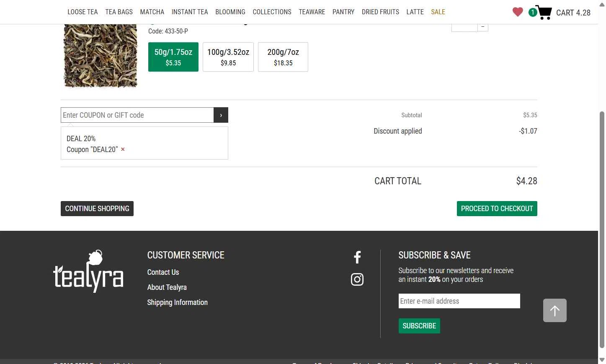Open the TEA BAGS menu

(x=119, y=12)
